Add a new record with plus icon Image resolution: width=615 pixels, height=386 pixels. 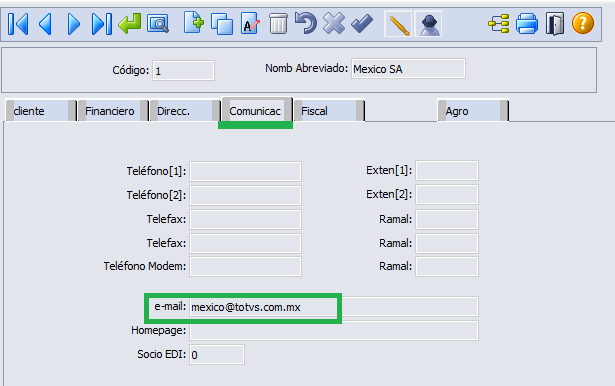pyautogui.click(x=194, y=23)
